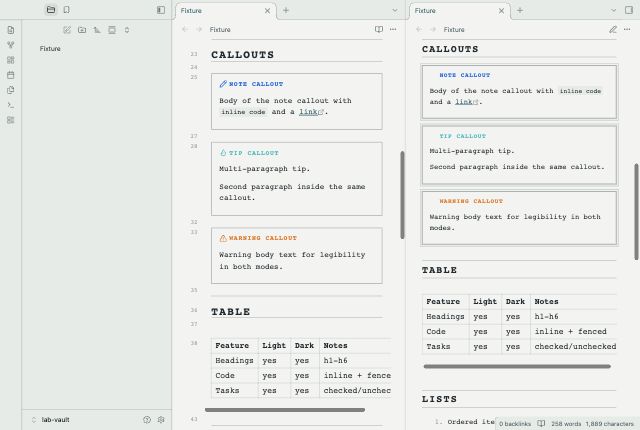Viewport: 640px width, 430px height.
Task: Click the top ribbon file icon
Action: (x=11, y=30)
